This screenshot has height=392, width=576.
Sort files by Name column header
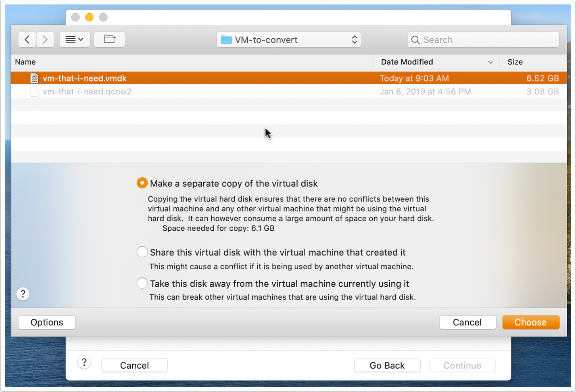(x=25, y=62)
